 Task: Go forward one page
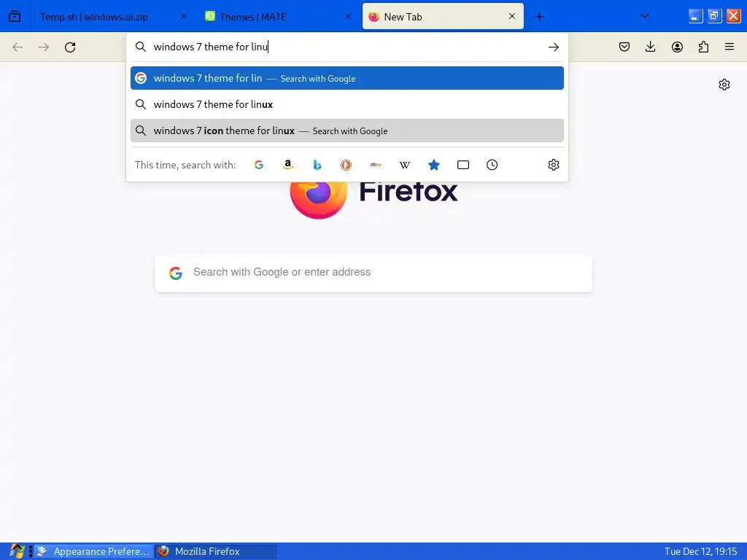[x=44, y=47]
